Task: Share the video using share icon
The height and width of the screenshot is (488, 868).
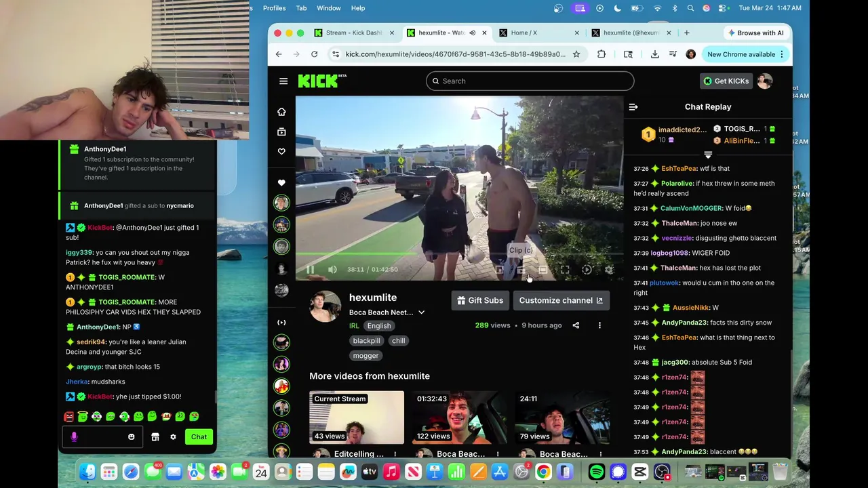Action: [x=576, y=325]
